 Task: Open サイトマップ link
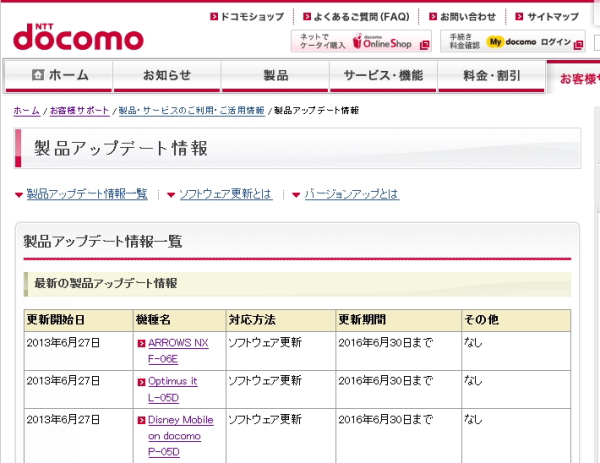(x=553, y=17)
